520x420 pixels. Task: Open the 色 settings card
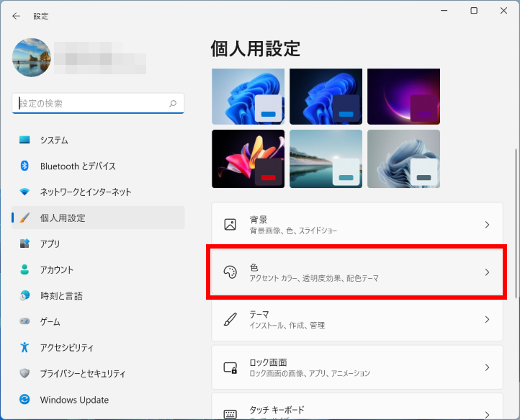point(357,272)
